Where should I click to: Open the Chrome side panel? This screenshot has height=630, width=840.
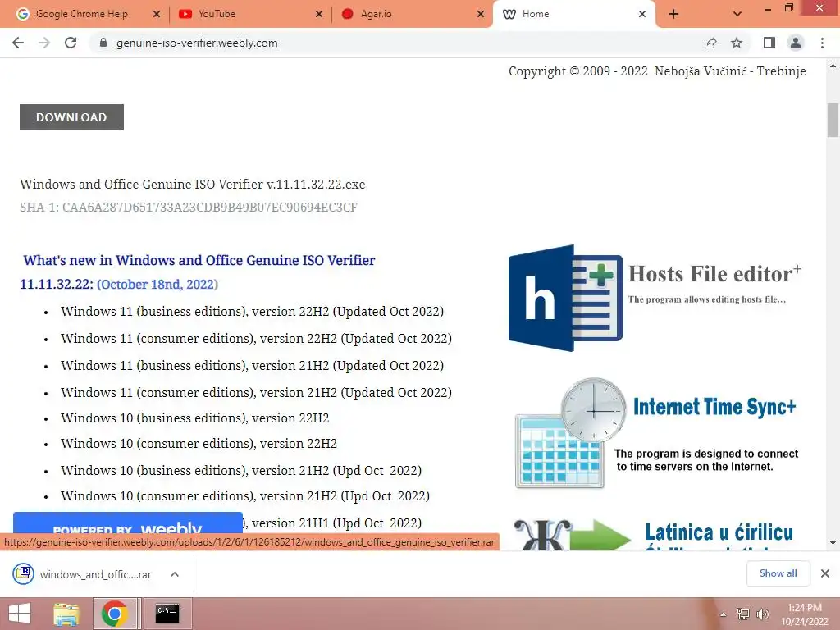tap(769, 43)
